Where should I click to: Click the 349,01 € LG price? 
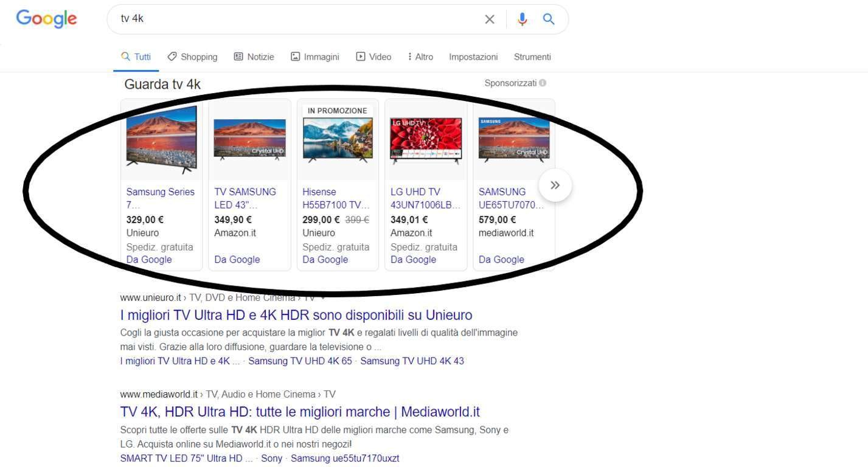pos(409,220)
